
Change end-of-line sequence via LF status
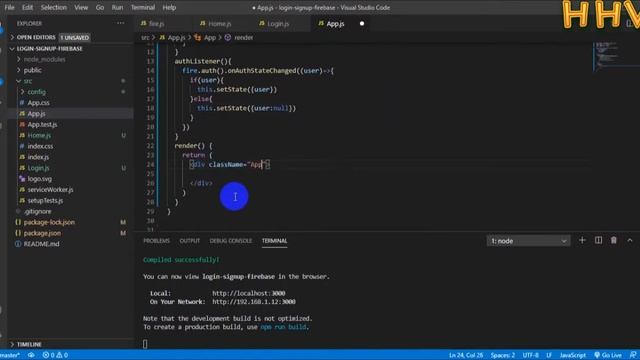[549, 355]
